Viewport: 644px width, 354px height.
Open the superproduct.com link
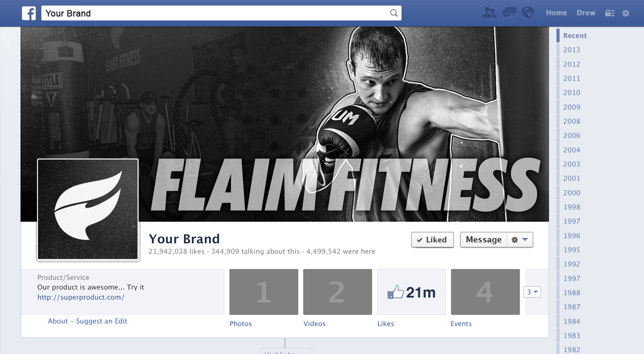coord(80,297)
